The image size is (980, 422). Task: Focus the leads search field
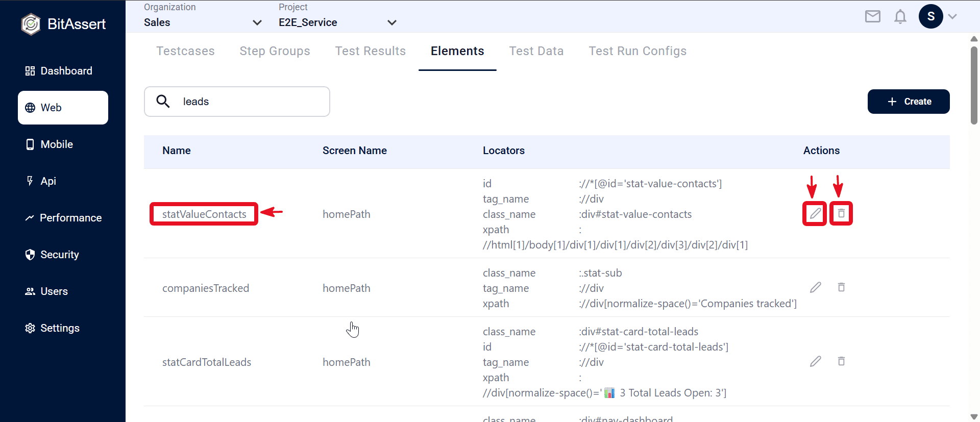(237, 102)
